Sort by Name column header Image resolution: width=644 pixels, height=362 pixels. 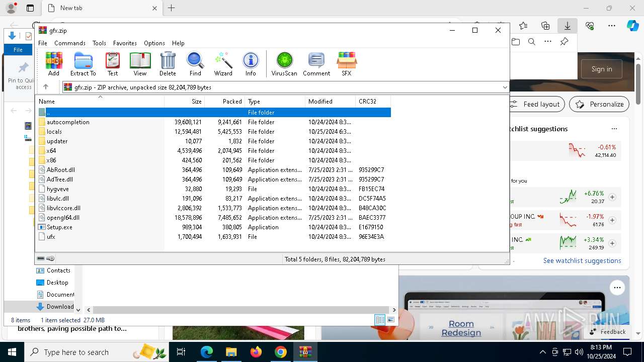tap(100, 102)
